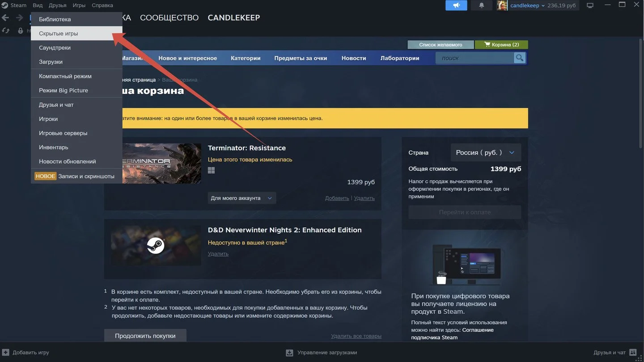Click the Neverwinter Nights 2 placeholder thumbnail
This screenshot has width=644, height=362.
[156, 245]
